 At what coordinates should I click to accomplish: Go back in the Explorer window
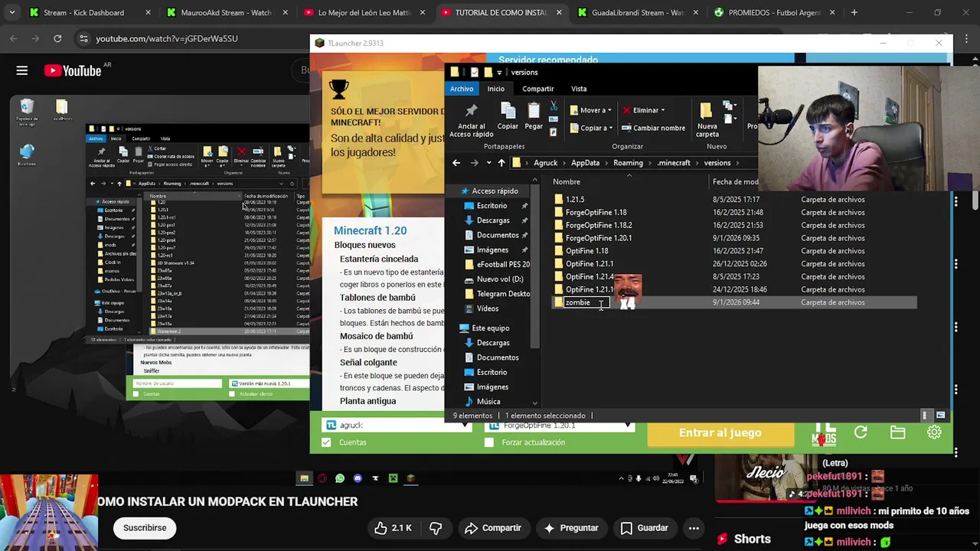[x=456, y=162]
